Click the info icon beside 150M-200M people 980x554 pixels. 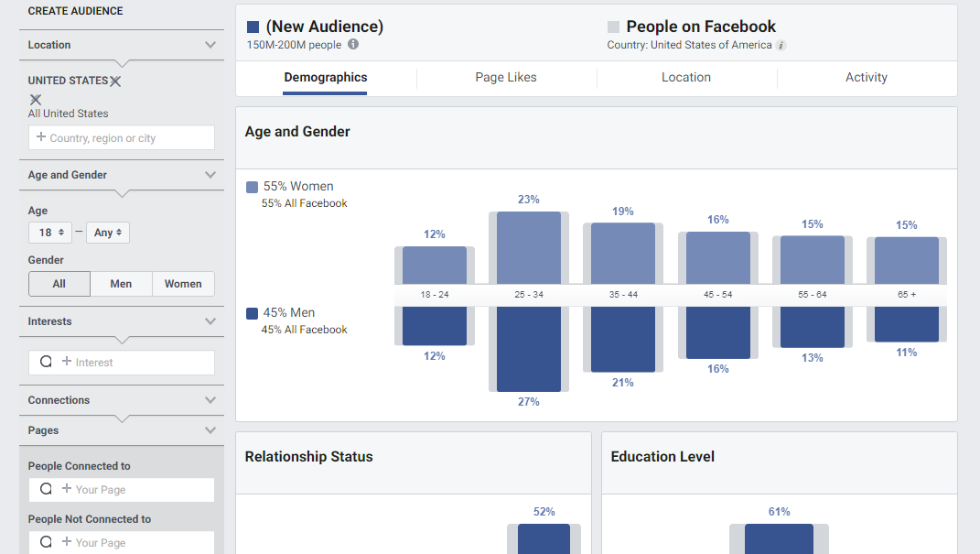tap(353, 44)
